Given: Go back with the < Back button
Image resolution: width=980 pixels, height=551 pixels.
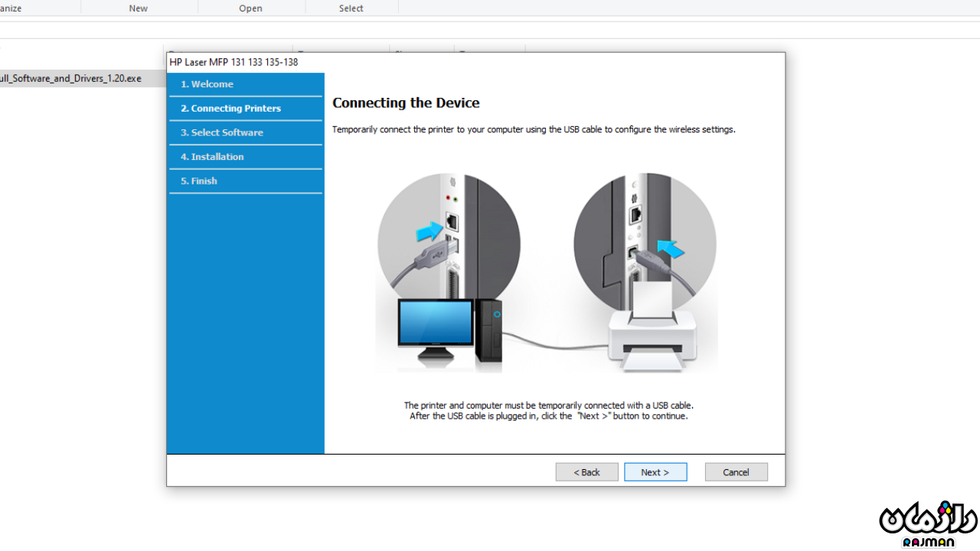Looking at the screenshot, I should coord(586,472).
